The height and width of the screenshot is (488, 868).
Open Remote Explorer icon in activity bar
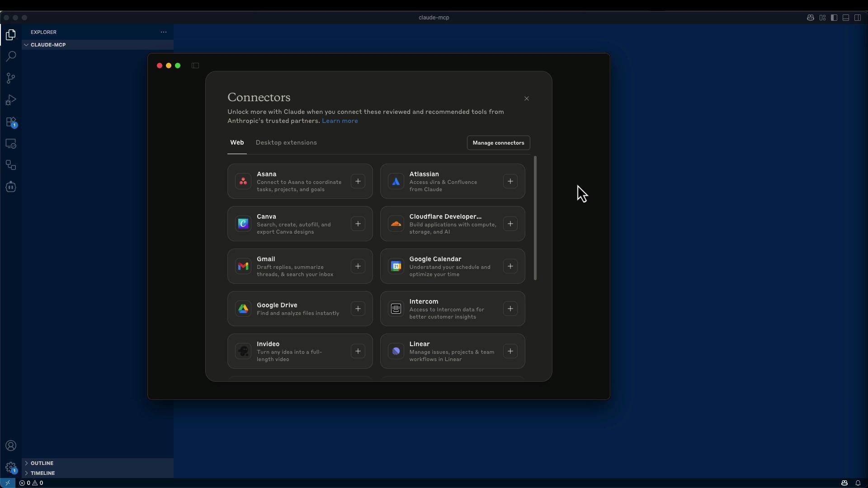click(11, 144)
